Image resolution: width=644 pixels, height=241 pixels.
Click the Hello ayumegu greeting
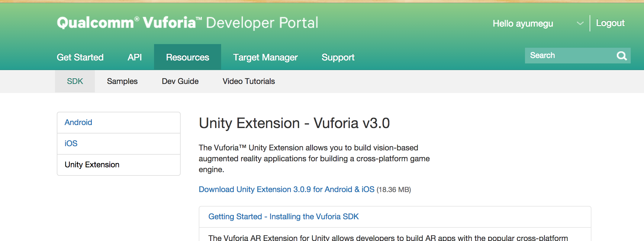523,23
